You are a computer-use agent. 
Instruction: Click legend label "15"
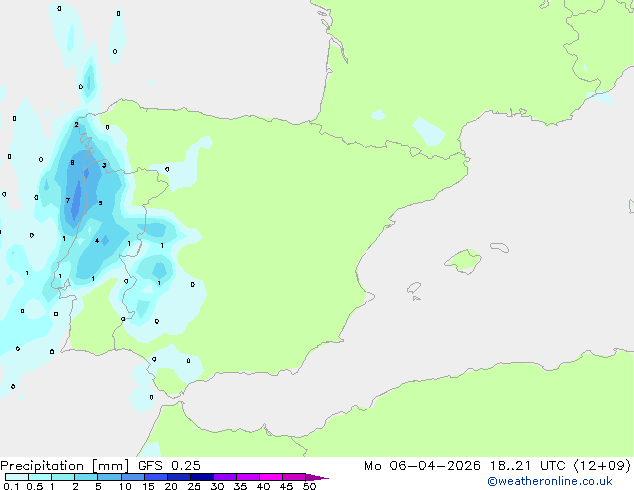coord(148,486)
